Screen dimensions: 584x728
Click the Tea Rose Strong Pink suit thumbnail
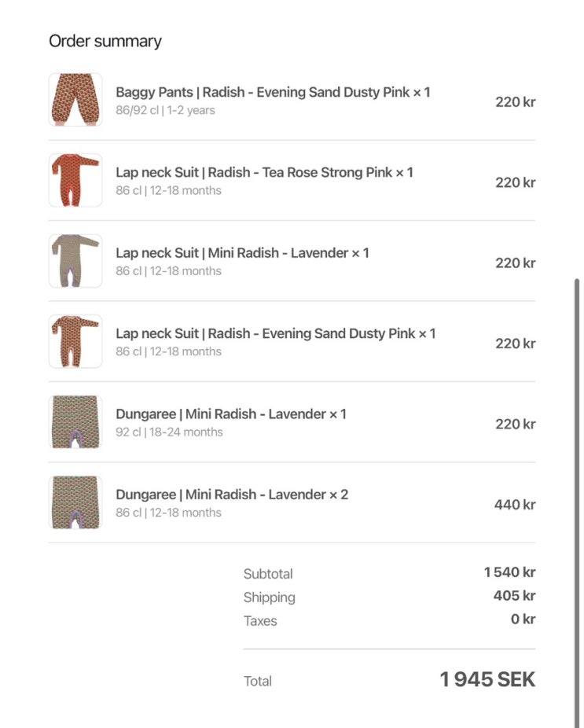[75, 180]
